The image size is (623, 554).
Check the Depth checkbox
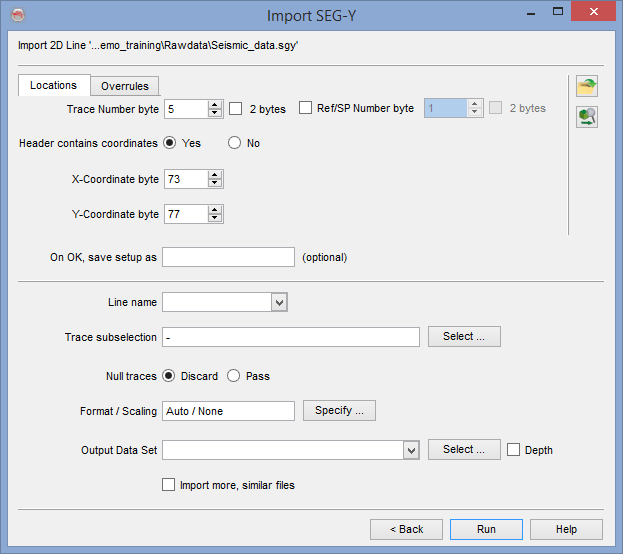click(x=514, y=450)
